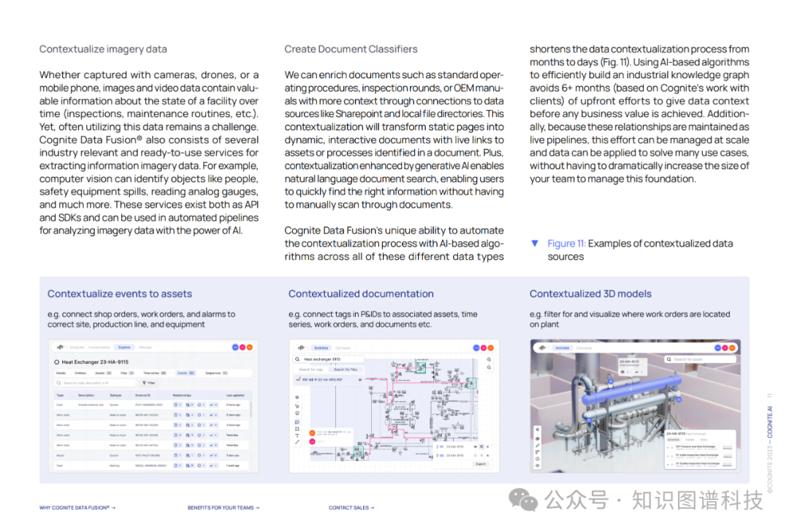Click the events search by type field
The width and height of the screenshot is (789, 532).
pyautogui.click(x=94, y=383)
